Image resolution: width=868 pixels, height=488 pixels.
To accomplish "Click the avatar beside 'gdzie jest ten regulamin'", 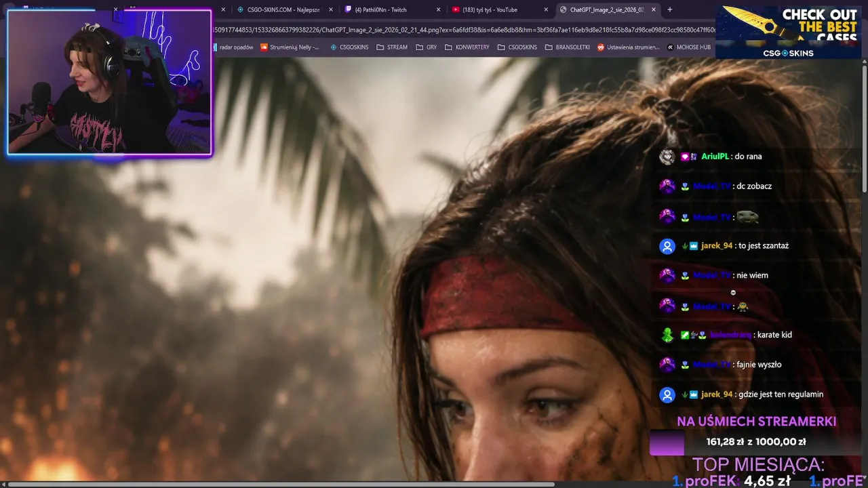I will point(667,394).
